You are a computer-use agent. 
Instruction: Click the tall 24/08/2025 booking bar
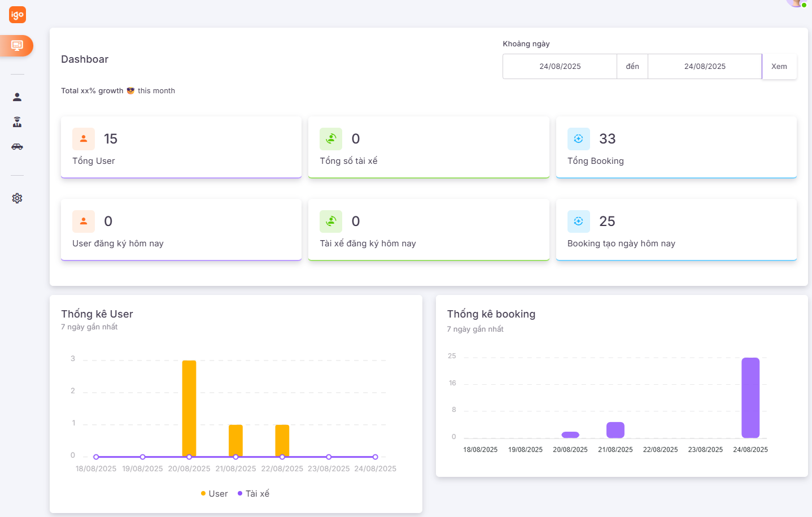tap(750, 398)
